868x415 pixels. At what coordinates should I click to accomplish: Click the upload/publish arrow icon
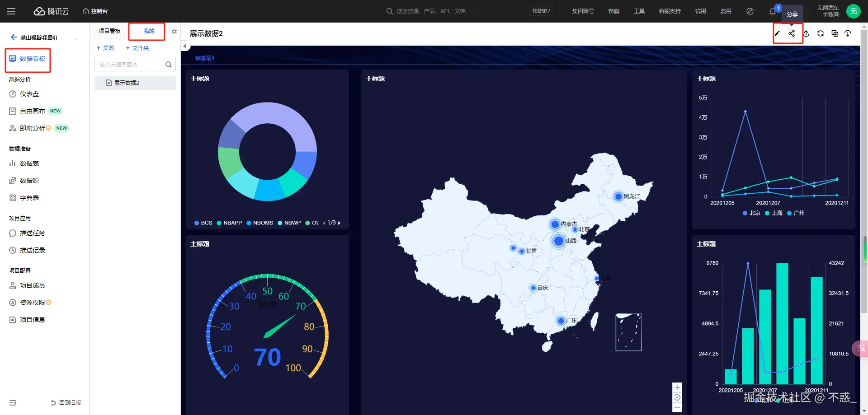point(806,33)
